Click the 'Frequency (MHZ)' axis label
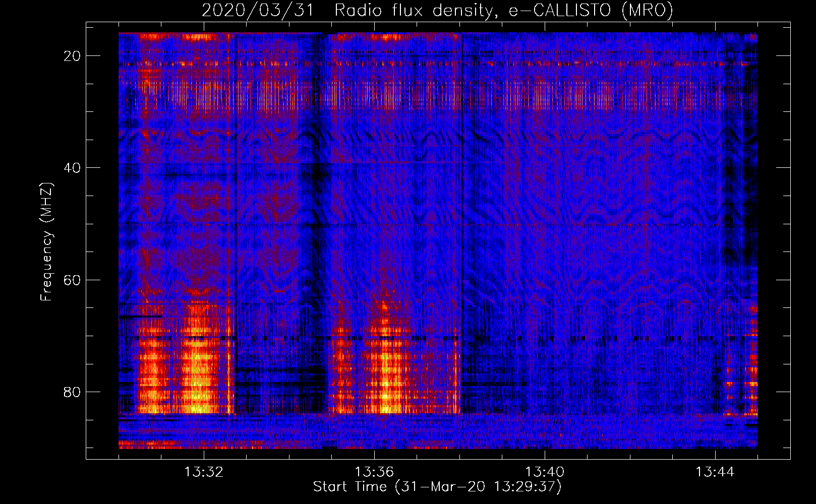This screenshot has width=816, height=504. point(46,242)
